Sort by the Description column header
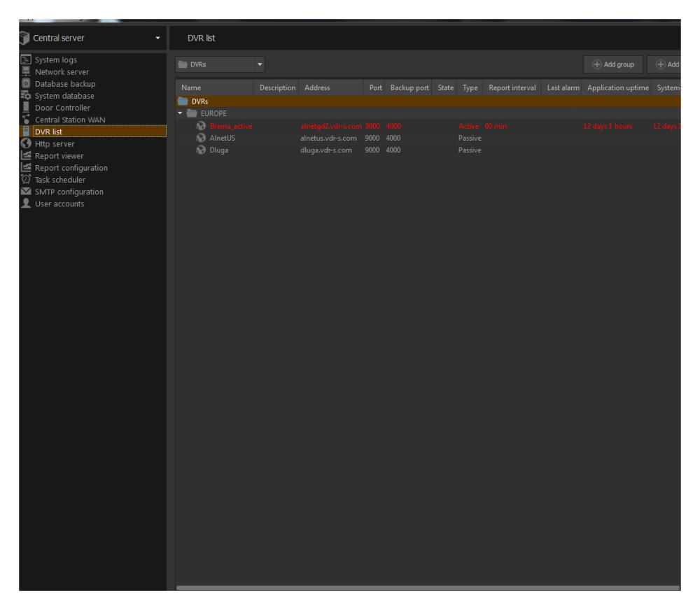 coord(277,88)
